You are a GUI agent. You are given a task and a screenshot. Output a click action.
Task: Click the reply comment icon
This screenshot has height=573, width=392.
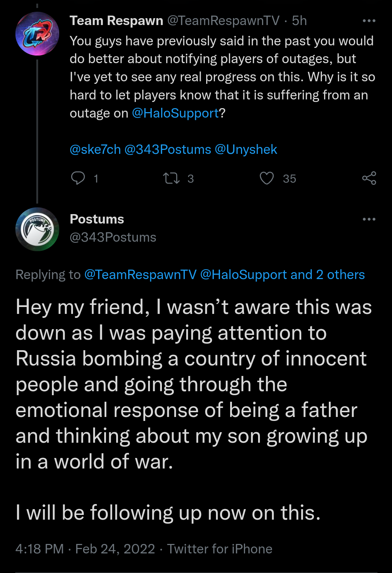tap(78, 178)
